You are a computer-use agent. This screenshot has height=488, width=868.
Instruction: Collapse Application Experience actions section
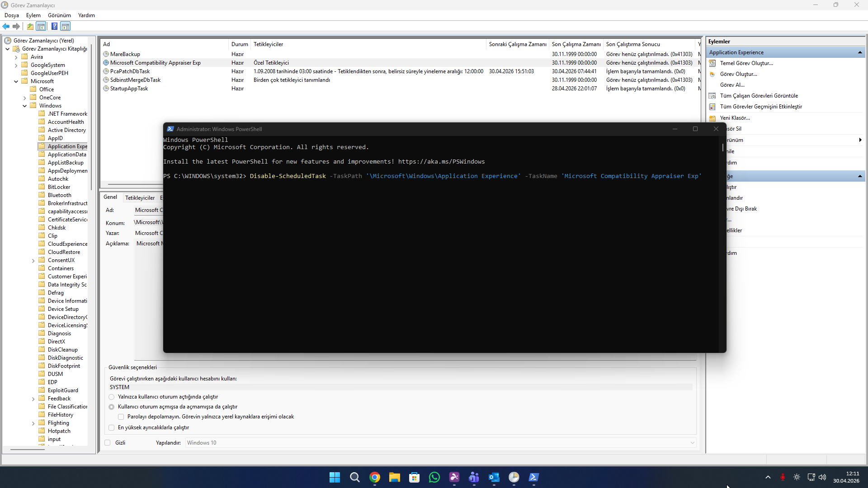860,52
